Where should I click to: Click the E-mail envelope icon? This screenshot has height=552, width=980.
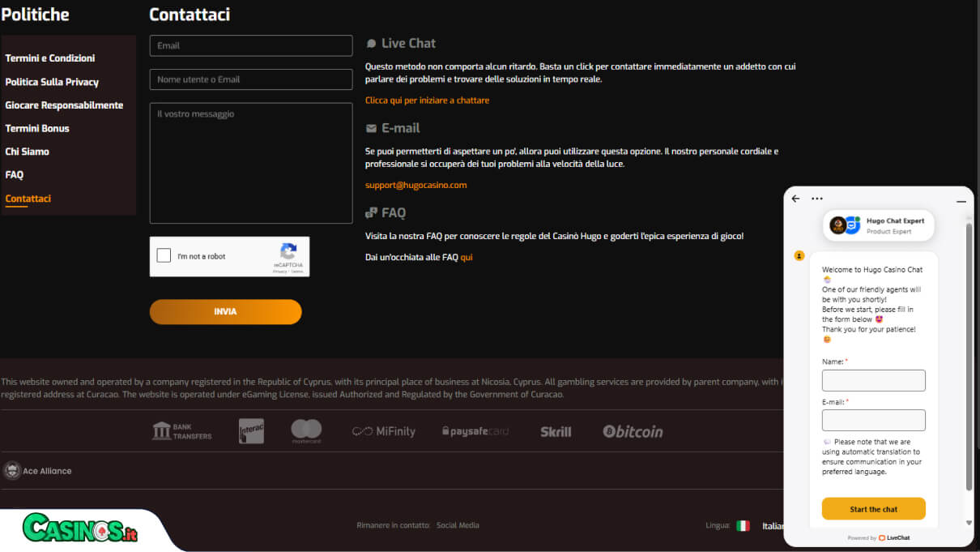point(371,128)
